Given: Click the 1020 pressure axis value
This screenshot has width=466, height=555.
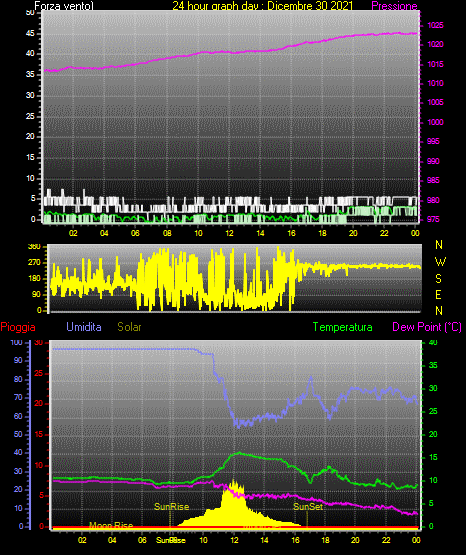Looking at the screenshot, I should [435, 44].
